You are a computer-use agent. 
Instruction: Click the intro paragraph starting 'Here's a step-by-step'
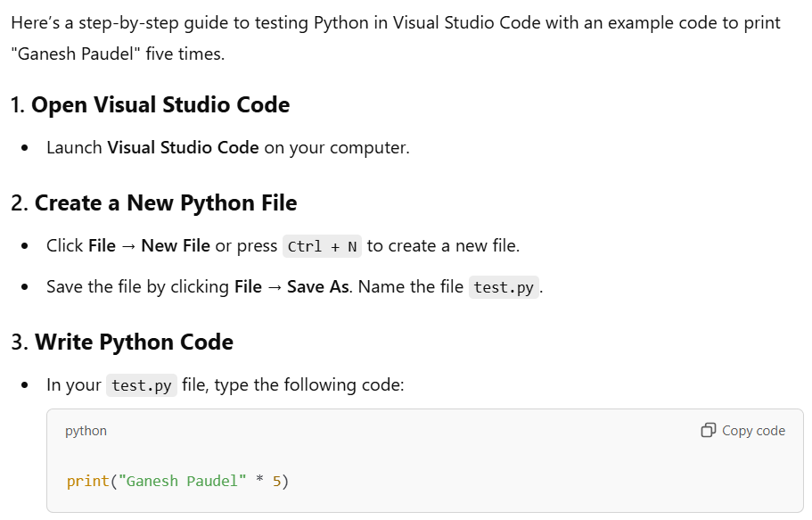click(396, 38)
